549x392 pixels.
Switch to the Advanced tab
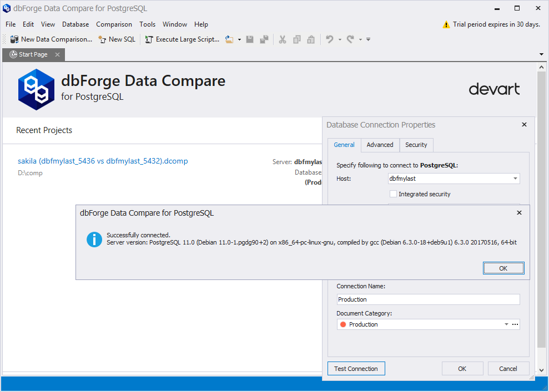pos(380,145)
